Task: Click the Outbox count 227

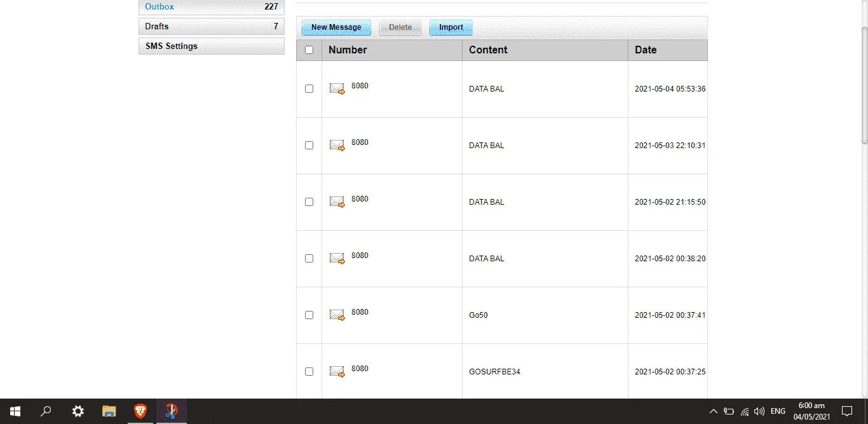Action: 271,7
